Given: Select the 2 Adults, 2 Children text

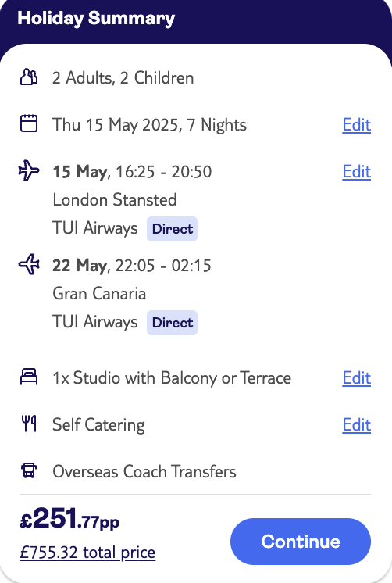Looking at the screenshot, I should (x=123, y=78).
